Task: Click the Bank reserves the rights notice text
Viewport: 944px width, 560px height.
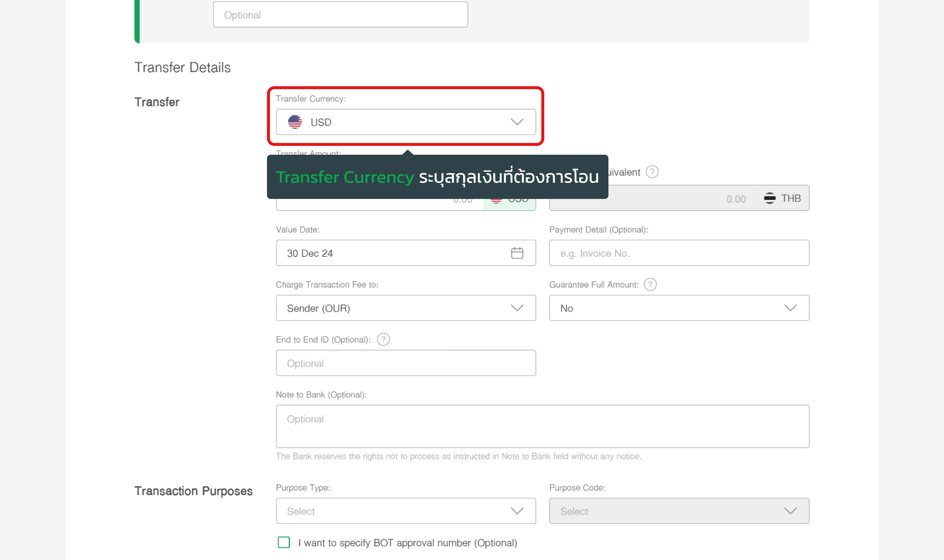Action: pyautogui.click(x=458, y=456)
